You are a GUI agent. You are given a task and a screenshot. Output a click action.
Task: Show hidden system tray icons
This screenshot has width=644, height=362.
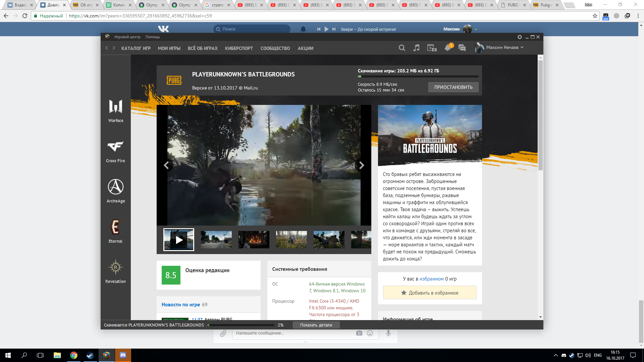pyautogui.click(x=556, y=355)
